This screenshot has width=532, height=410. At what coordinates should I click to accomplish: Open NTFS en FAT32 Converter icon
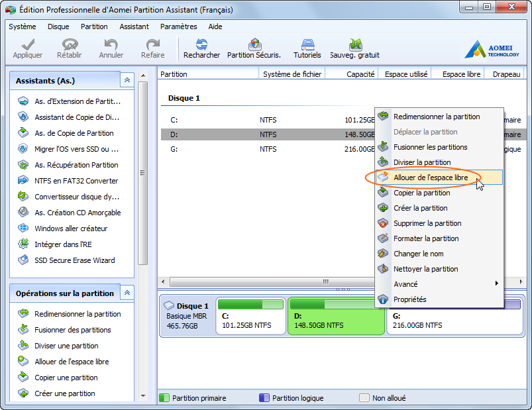tap(23, 180)
